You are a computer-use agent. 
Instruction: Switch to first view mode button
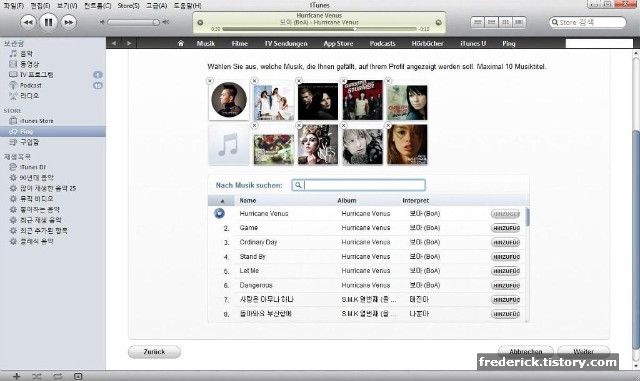[x=477, y=22]
